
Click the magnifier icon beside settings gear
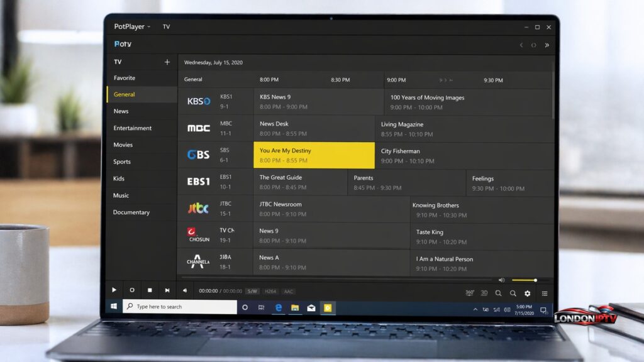513,293
